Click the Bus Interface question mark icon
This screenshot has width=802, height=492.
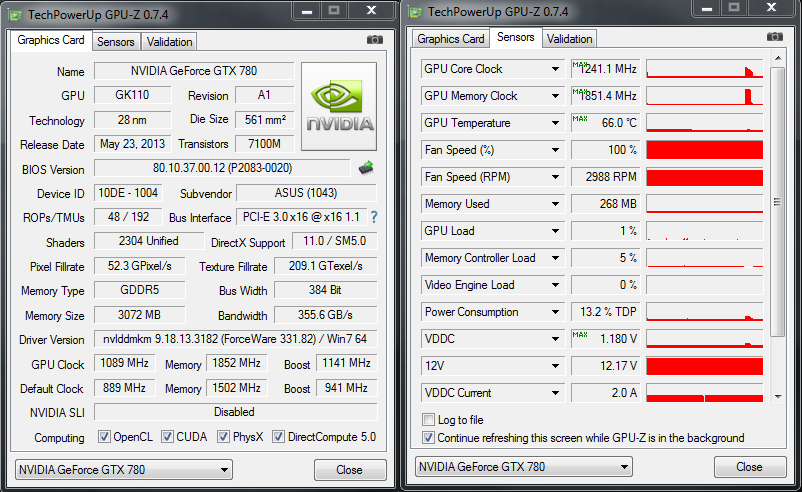[374, 217]
